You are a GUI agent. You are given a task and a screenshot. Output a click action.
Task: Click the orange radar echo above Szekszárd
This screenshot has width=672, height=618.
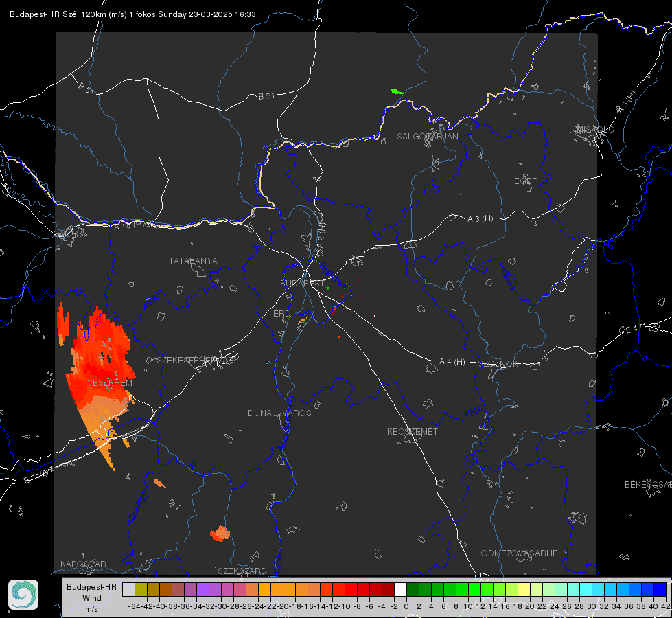click(220, 534)
